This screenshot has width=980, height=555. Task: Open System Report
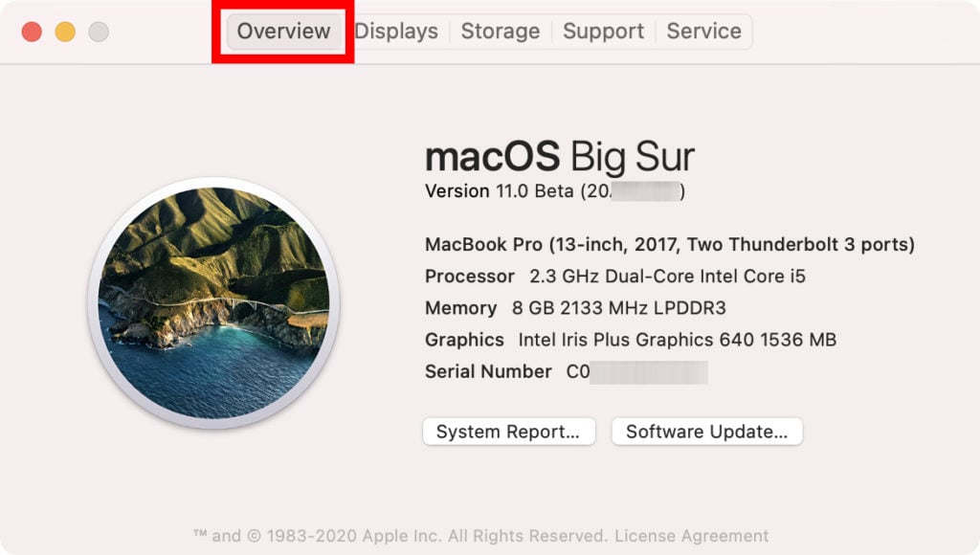508,432
